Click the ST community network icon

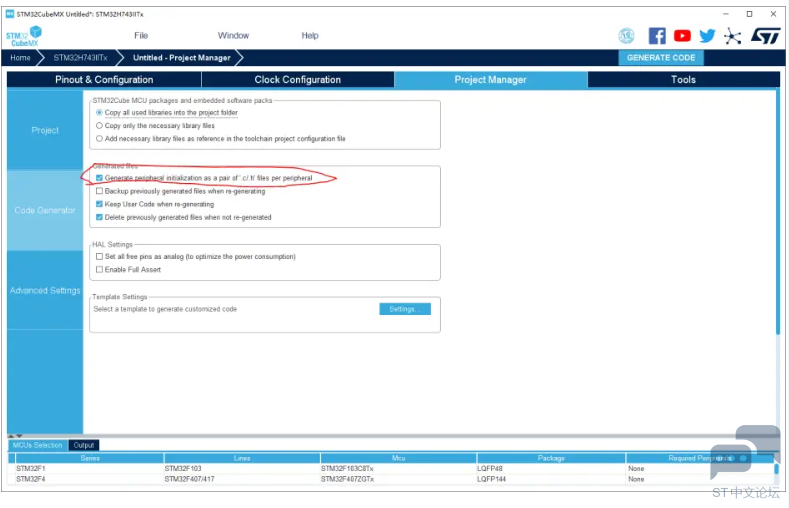(732, 36)
